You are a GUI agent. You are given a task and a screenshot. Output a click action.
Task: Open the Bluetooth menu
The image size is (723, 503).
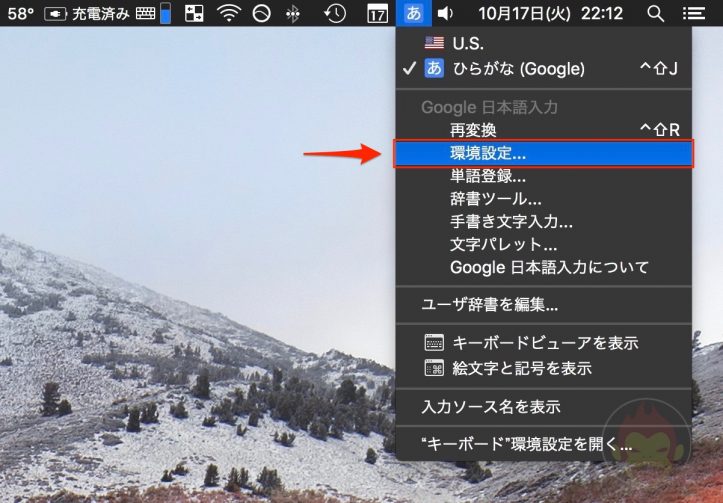tap(292, 14)
